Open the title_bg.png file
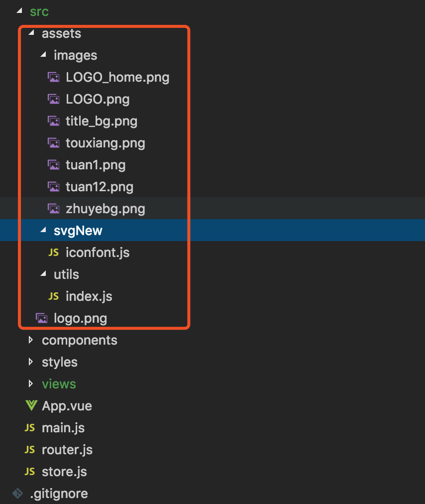The height and width of the screenshot is (504, 425). coord(102,121)
